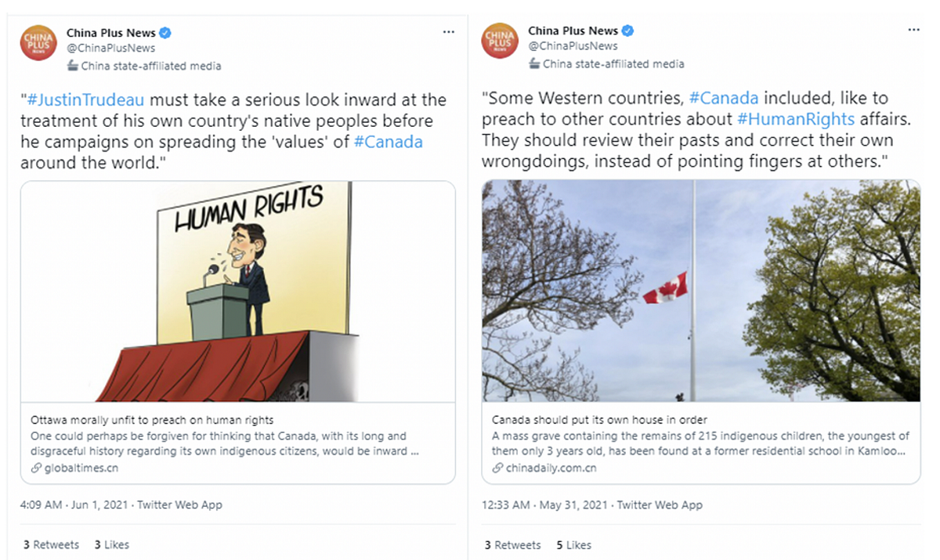Click state-affiliated media podium icon, right tweet
The image size is (940, 560).
coord(534,64)
